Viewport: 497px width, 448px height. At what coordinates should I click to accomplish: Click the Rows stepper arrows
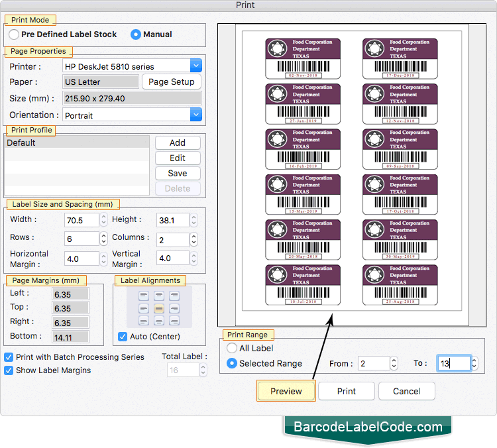pos(103,239)
